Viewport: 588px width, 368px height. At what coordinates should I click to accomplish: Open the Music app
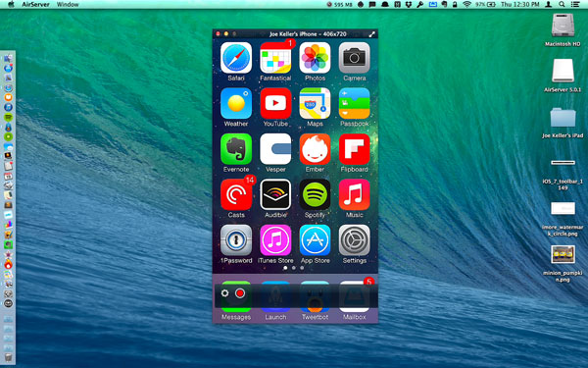355,195
